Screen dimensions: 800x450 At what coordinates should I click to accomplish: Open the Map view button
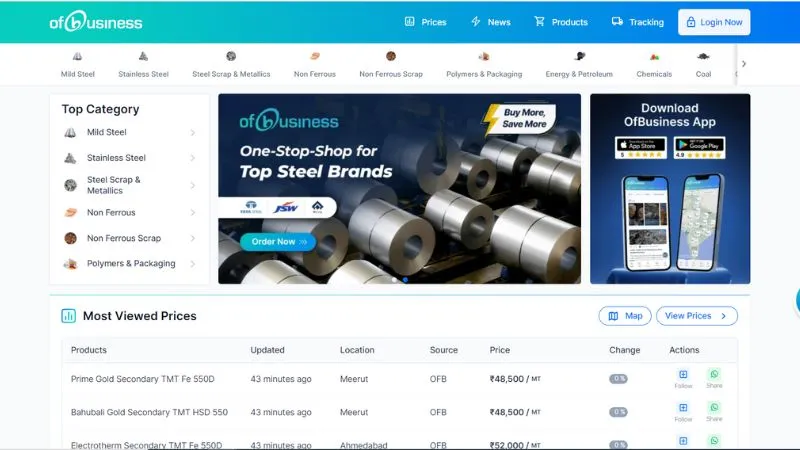(625, 316)
